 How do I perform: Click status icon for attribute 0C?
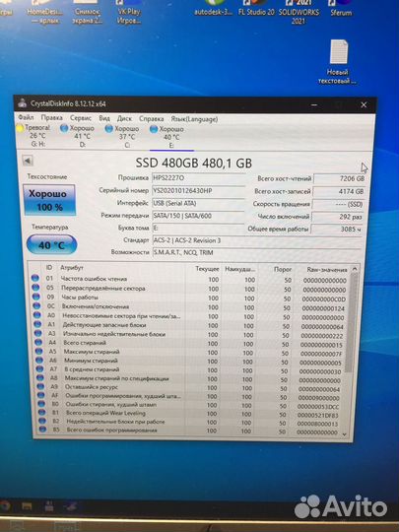click(36, 306)
